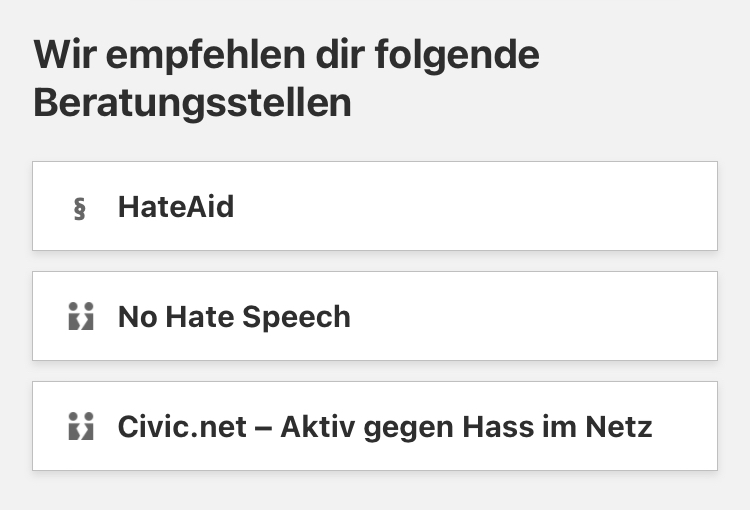Open the HateAid counseling link

pyautogui.click(x=176, y=207)
